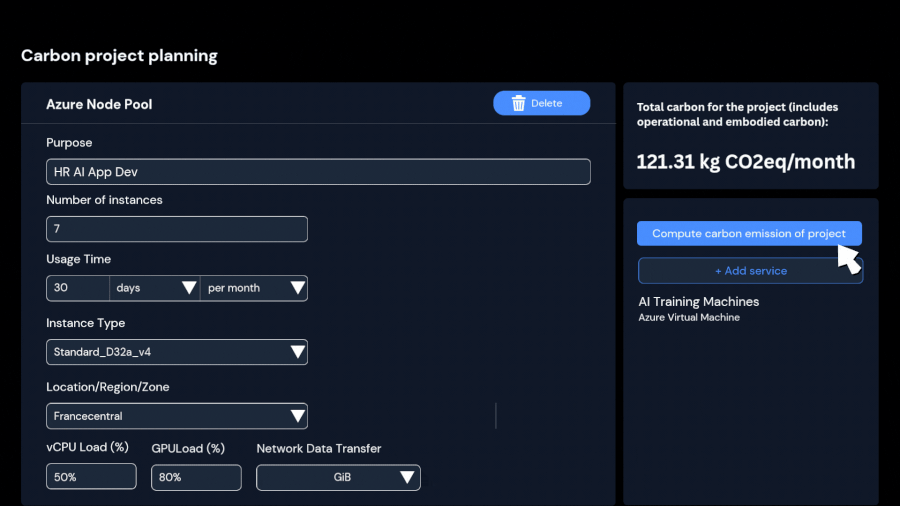Click the 121.31 kg CO2eq/month total value
Viewport: 900px width, 506px height.
[746, 162]
